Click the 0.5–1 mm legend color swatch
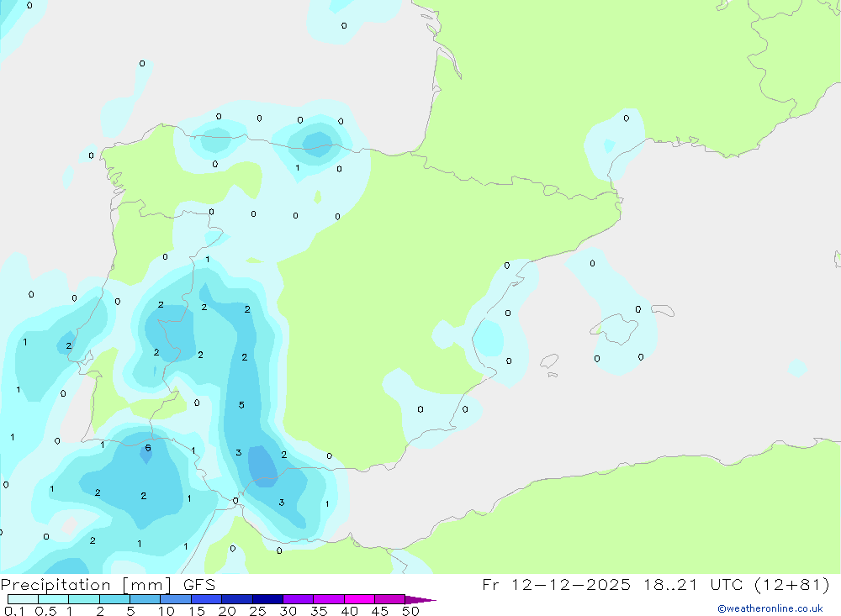The width and height of the screenshot is (841, 616). tap(54, 599)
